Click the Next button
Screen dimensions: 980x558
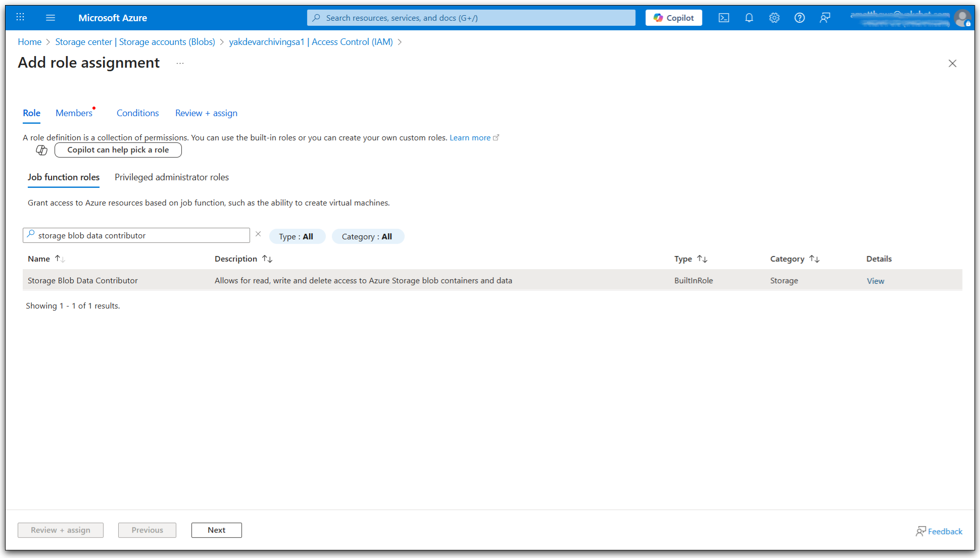coord(216,530)
